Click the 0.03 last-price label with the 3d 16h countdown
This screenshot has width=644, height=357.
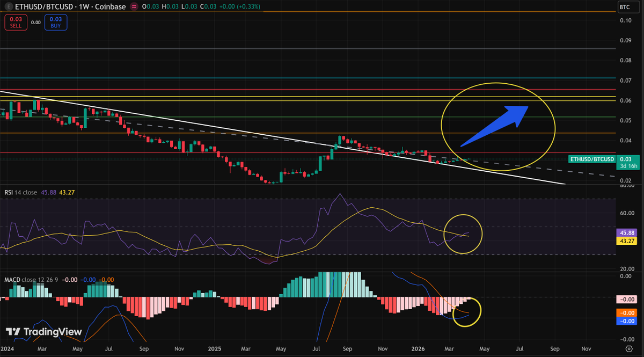point(628,162)
